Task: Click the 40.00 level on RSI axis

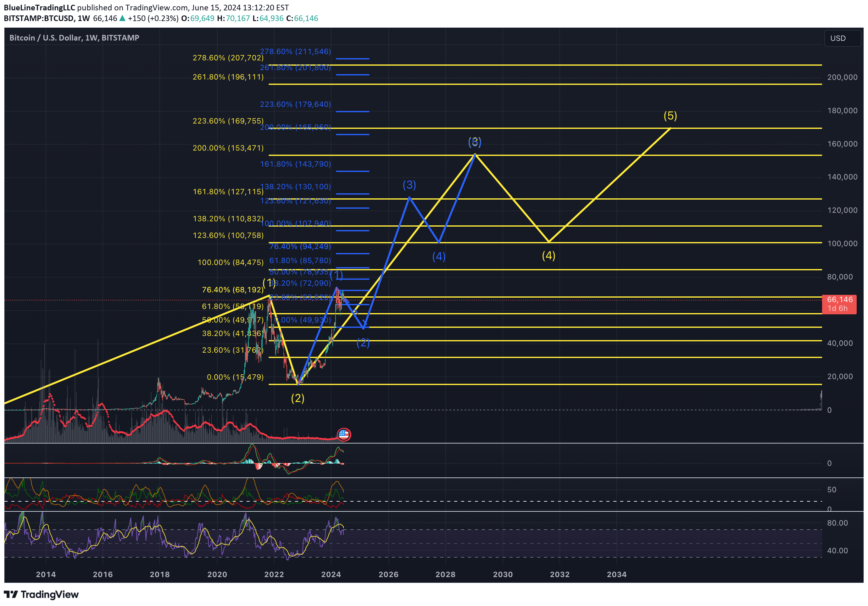Action: [837, 551]
